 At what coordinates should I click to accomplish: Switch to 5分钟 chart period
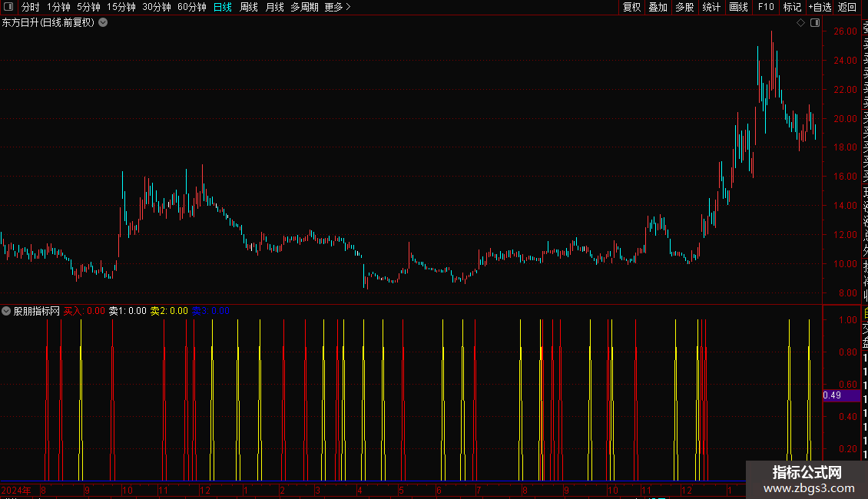pos(88,7)
